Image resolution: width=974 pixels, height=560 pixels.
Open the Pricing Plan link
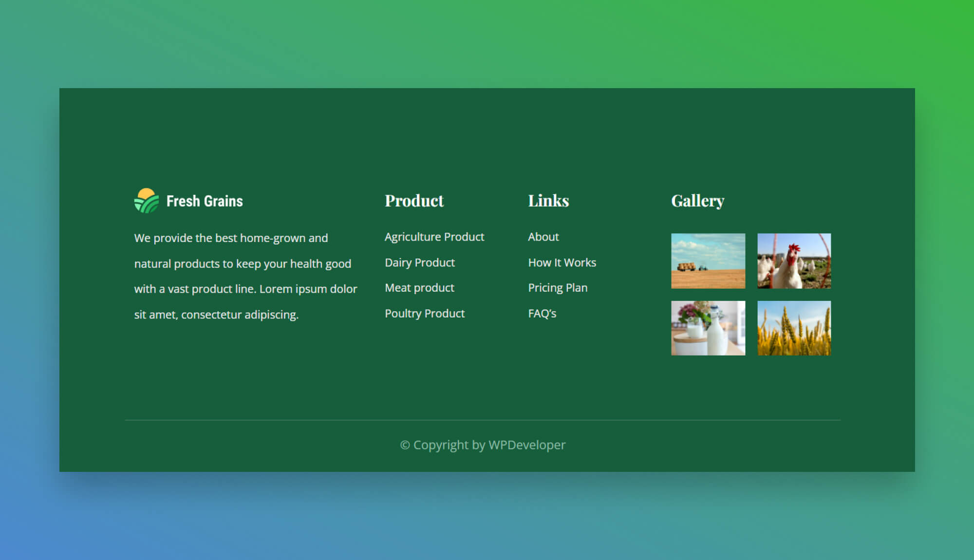coord(557,287)
